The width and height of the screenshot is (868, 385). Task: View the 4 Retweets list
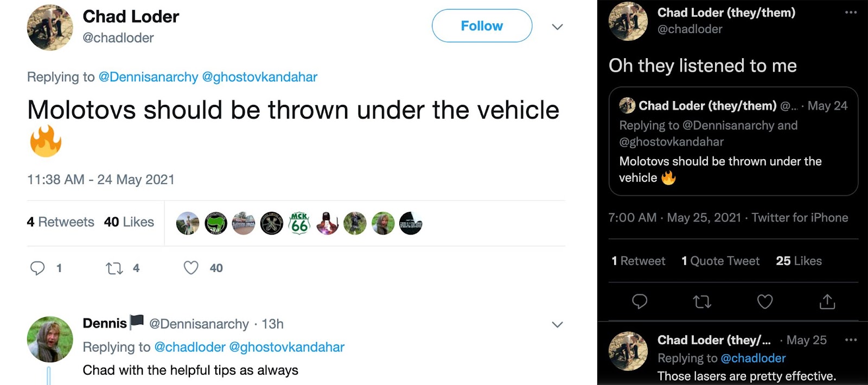(x=60, y=222)
